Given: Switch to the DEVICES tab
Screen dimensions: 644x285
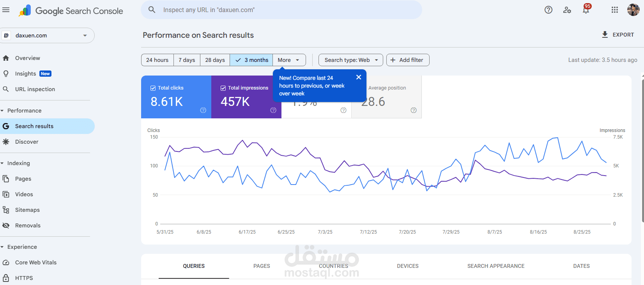Looking at the screenshot, I should point(408,266).
